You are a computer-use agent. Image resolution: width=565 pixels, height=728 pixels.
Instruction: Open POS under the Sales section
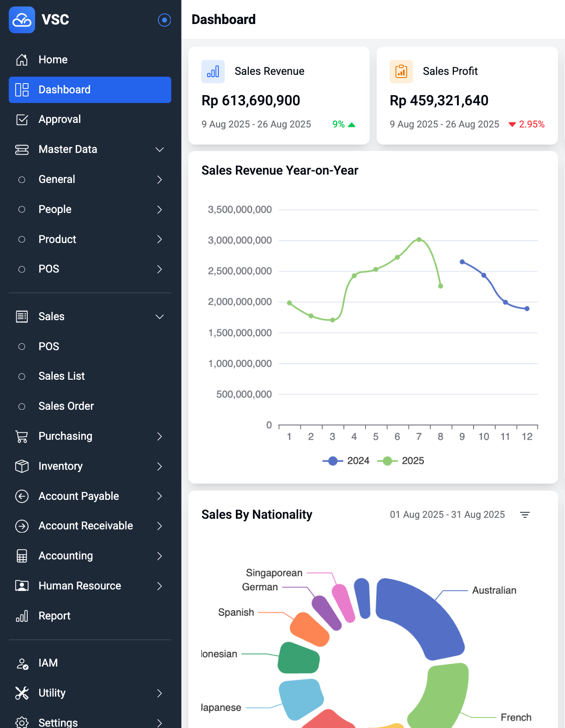click(90, 346)
